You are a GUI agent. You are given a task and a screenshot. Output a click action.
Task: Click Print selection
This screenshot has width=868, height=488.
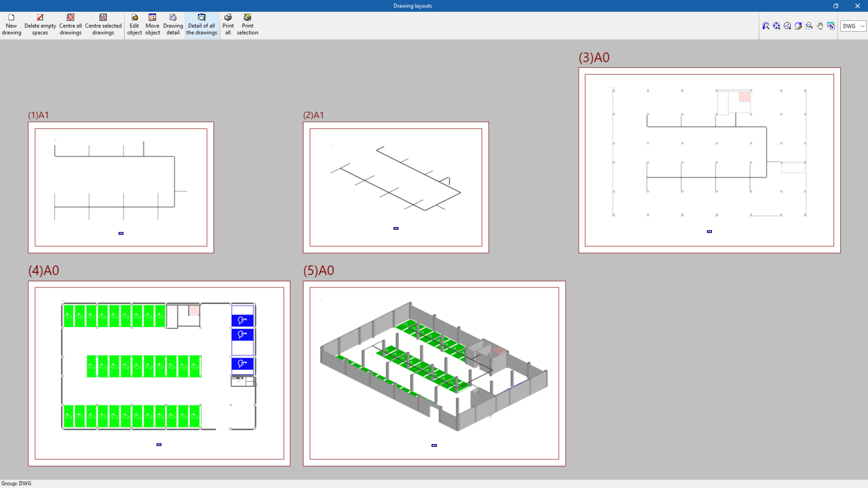[x=247, y=25]
